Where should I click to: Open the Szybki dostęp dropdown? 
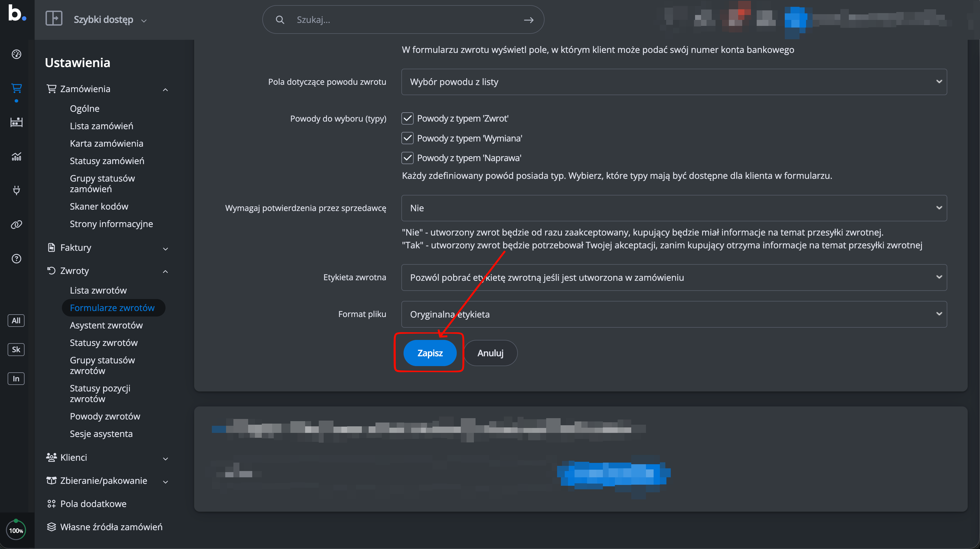(x=110, y=20)
